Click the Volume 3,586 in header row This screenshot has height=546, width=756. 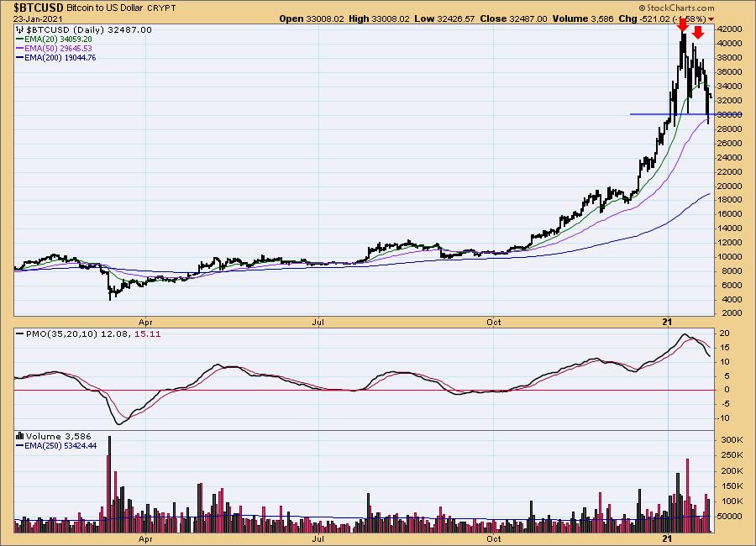(x=583, y=18)
